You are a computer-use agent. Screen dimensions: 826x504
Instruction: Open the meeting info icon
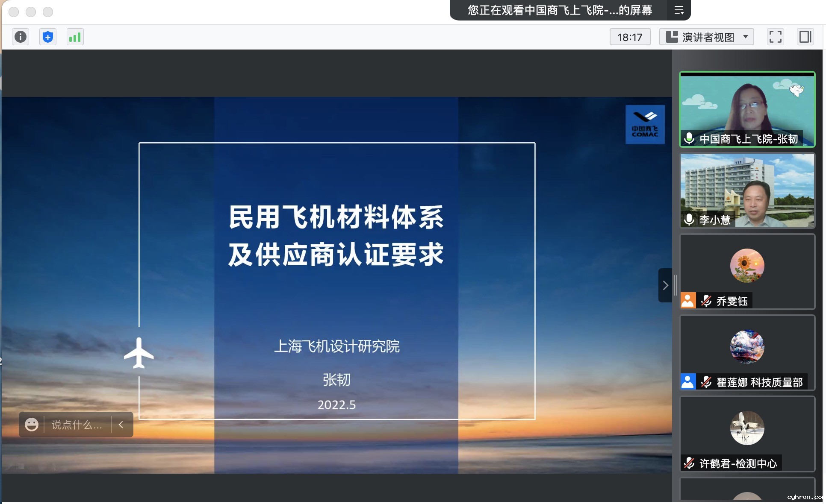pos(21,37)
